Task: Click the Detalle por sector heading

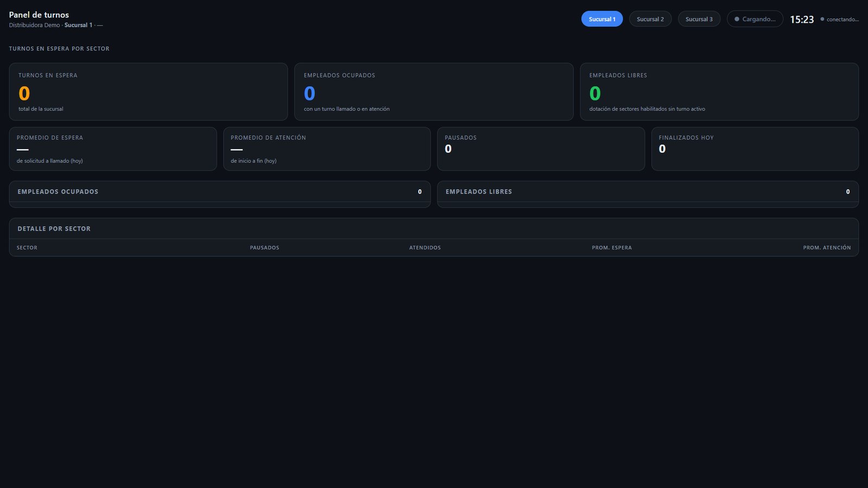Action: click(54, 229)
